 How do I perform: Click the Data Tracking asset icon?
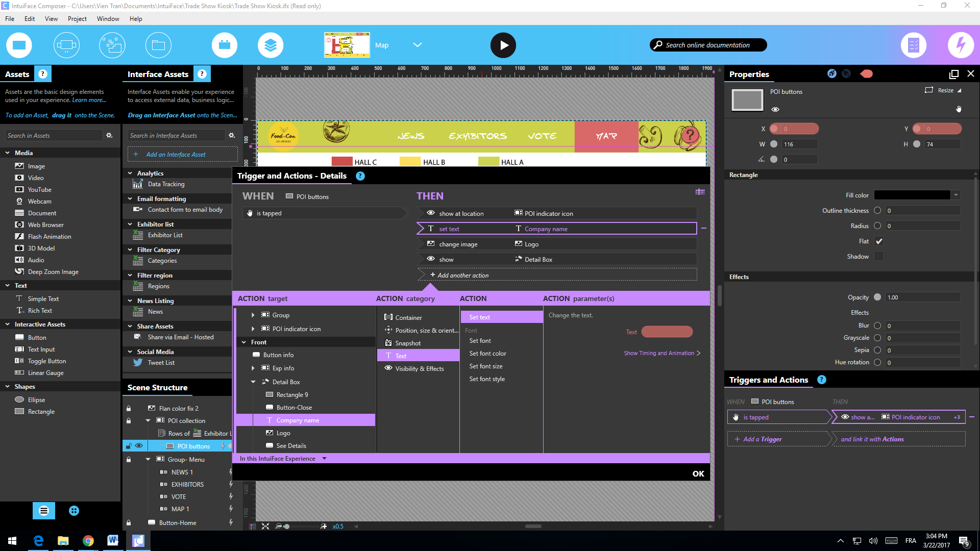[x=138, y=184]
